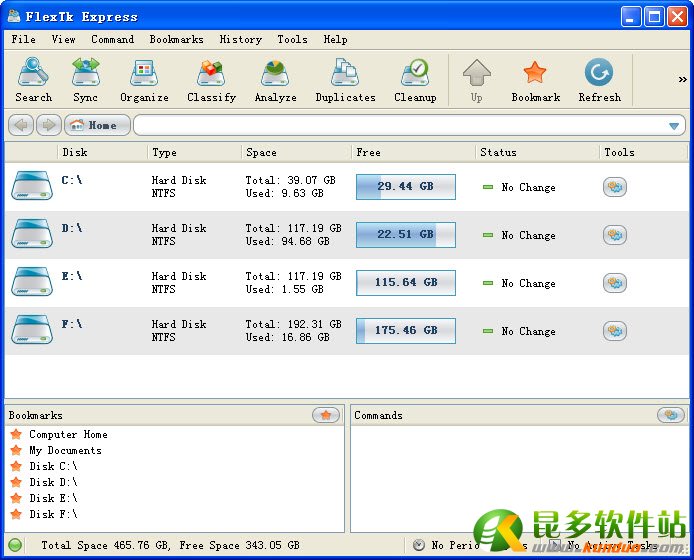
Task: Start the Duplicates finder
Action: tap(345, 79)
